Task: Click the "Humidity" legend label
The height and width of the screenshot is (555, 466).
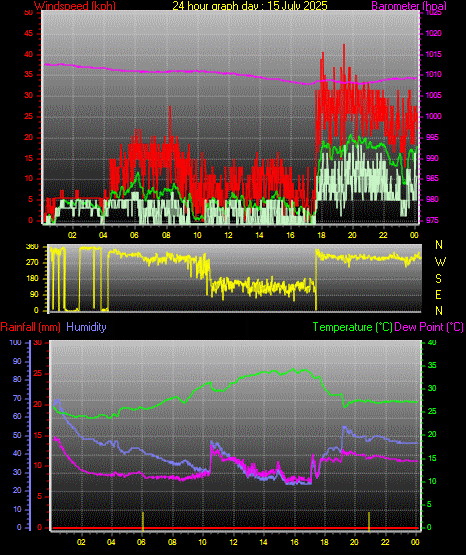Action: point(86,327)
